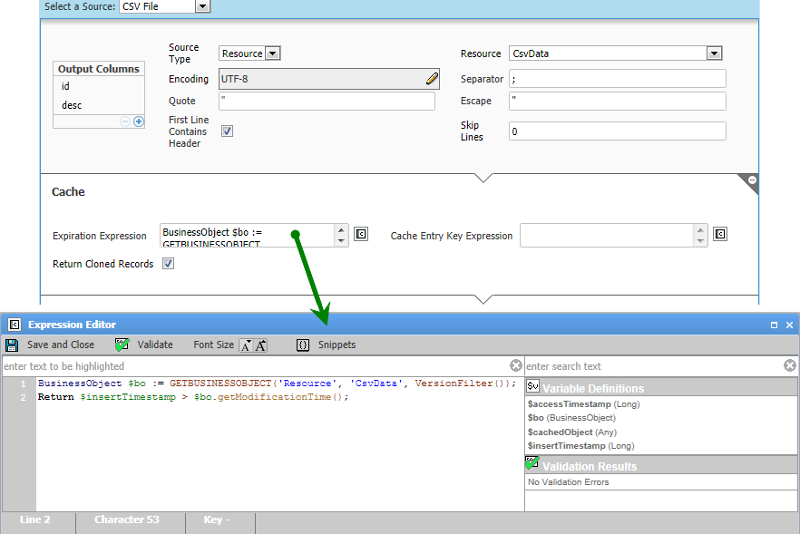This screenshot has height=534, width=800.
Task: Click the Encoding edit pencil icon
Action: tap(432, 79)
